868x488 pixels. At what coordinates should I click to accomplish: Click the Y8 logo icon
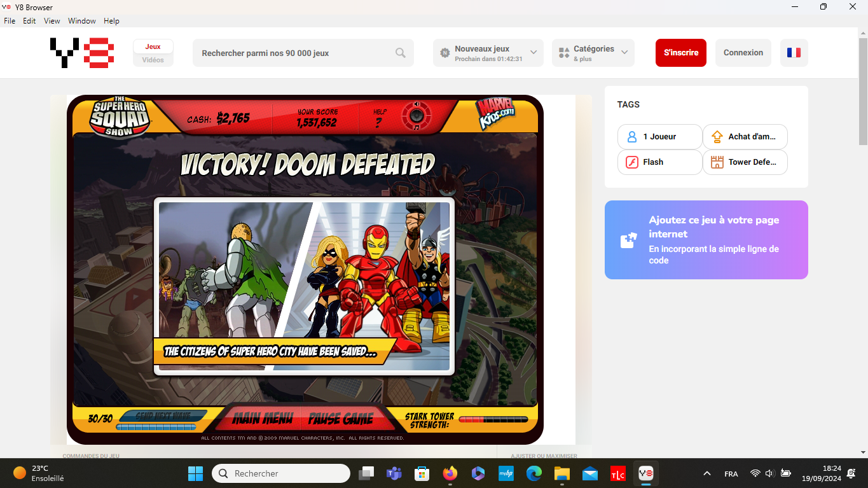82,53
